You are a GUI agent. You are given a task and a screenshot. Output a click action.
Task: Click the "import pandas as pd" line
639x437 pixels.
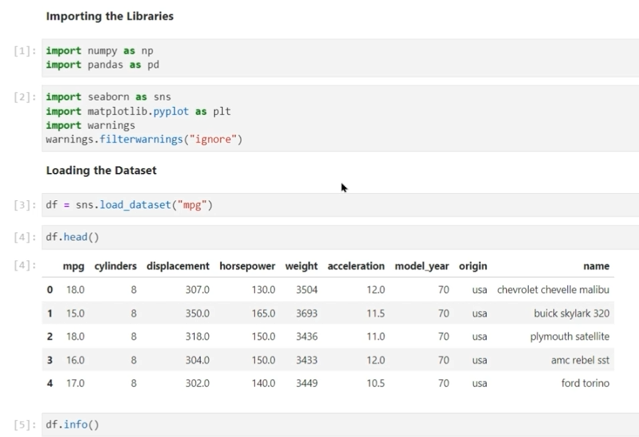click(102, 65)
